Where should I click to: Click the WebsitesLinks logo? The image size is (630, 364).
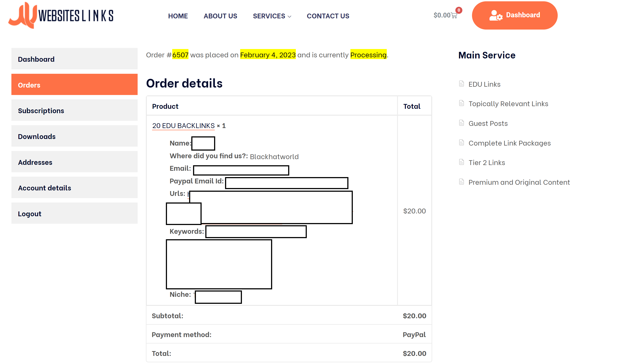pyautogui.click(x=61, y=15)
